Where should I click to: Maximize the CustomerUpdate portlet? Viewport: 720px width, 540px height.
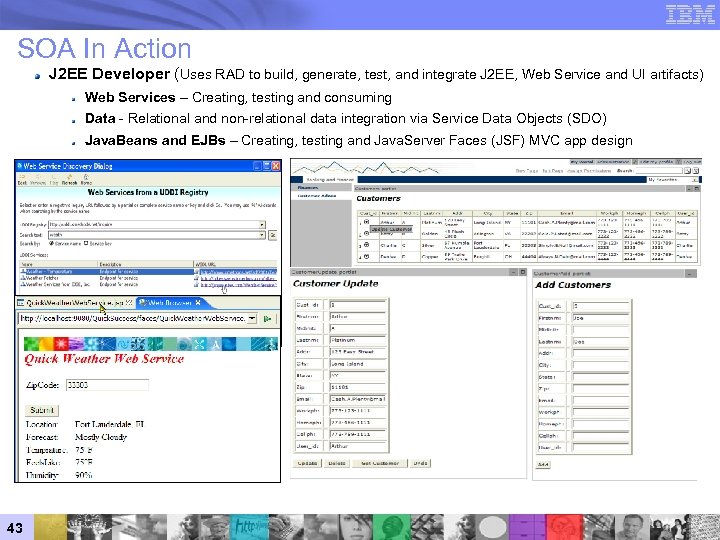click(523, 272)
